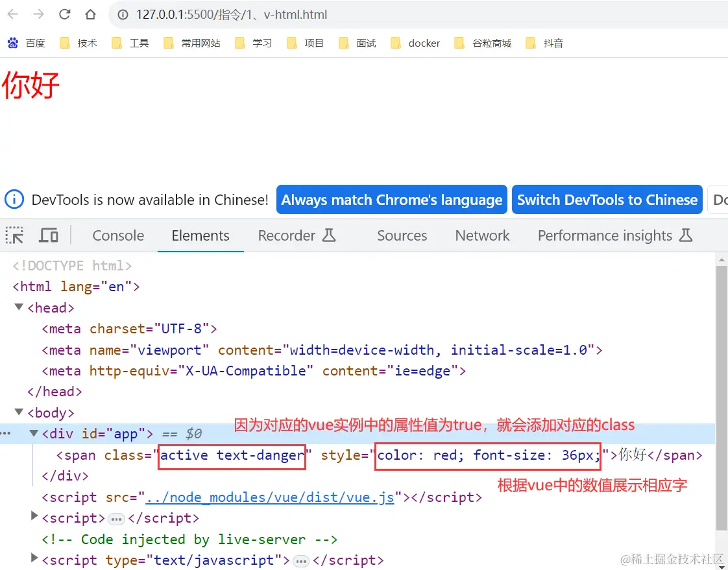
Task: Select the meta X-UA-Compatible node
Action: point(254,370)
